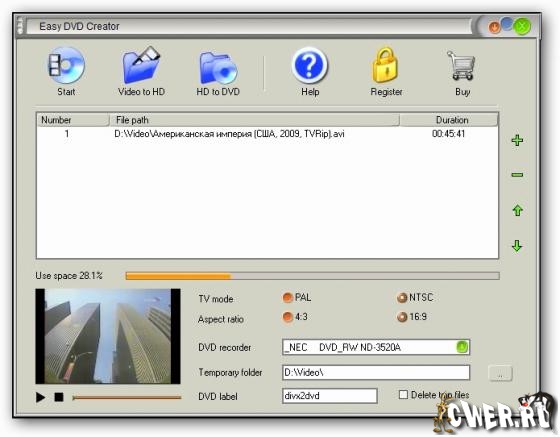Remove selected file with green minus icon
This screenshot has height=437, width=560.
pyautogui.click(x=518, y=175)
